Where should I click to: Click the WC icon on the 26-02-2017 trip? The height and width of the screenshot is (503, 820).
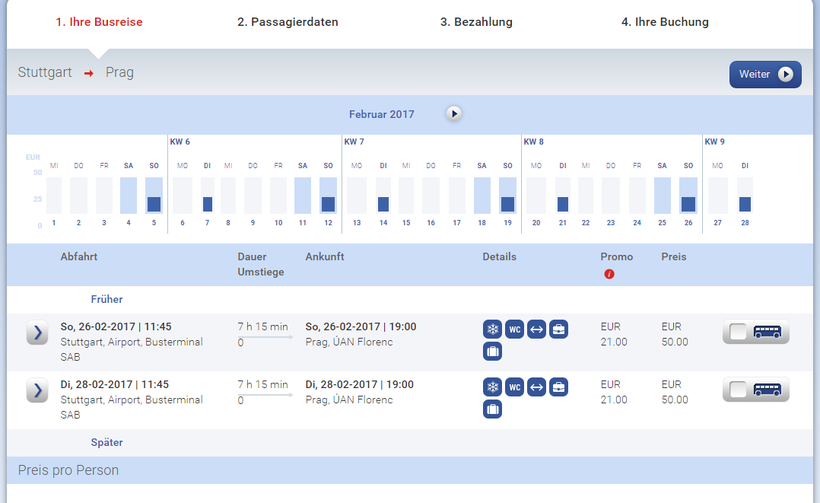click(x=514, y=330)
